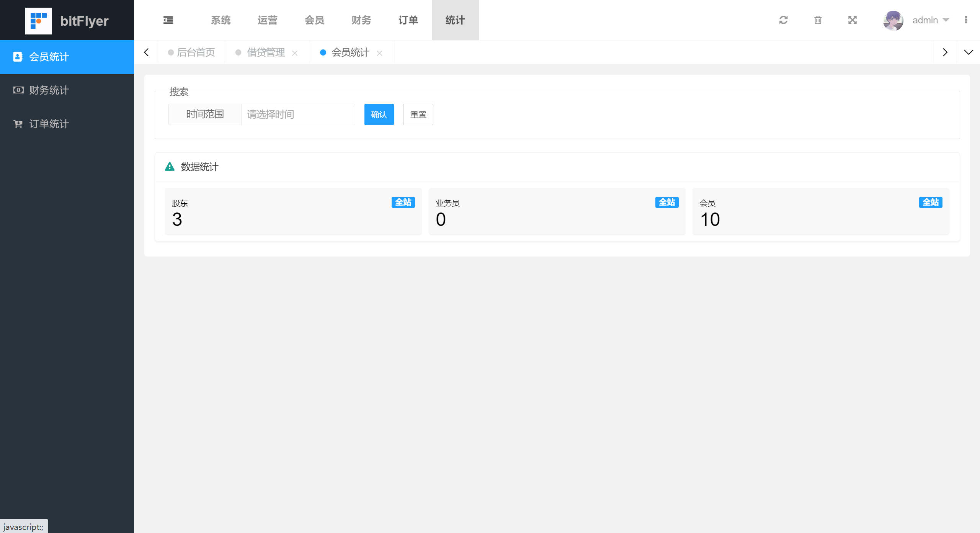Select 会员统计 in the sidebar

coord(67,57)
